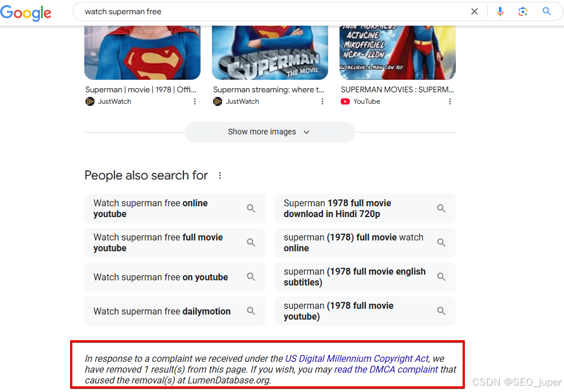This screenshot has width=564, height=392.
Task: Search superman 1978 full movie english subtitles
Action: 365,277
